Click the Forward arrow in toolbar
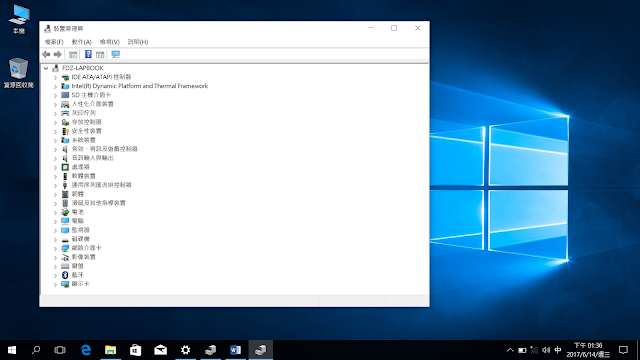This screenshot has width=640, height=360. pyautogui.click(x=58, y=54)
